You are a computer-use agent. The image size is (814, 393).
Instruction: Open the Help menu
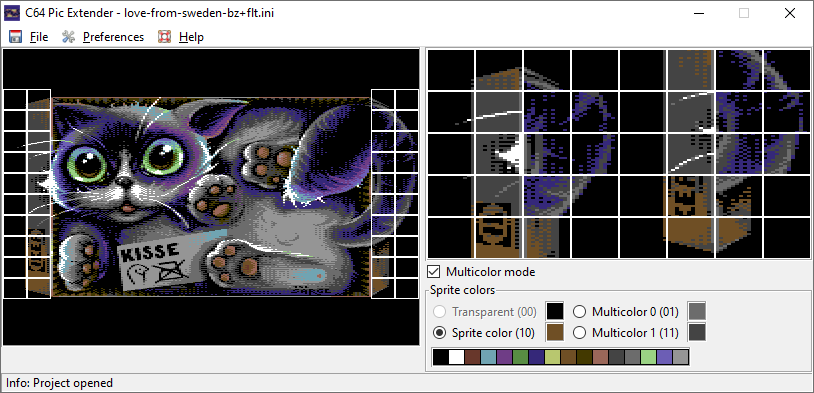point(191,37)
